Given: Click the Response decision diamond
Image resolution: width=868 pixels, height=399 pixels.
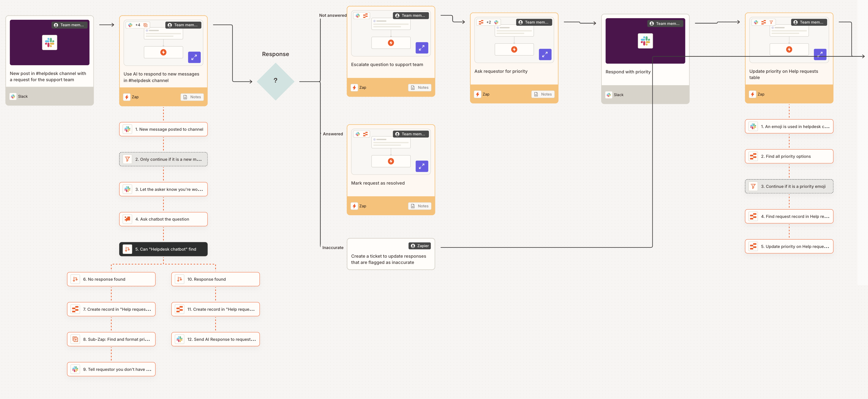Looking at the screenshot, I should coord(276,81).
